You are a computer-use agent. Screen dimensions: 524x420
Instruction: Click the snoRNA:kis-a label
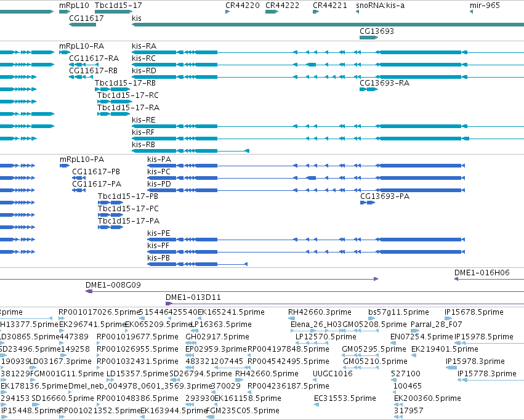[x=380, y=6]
